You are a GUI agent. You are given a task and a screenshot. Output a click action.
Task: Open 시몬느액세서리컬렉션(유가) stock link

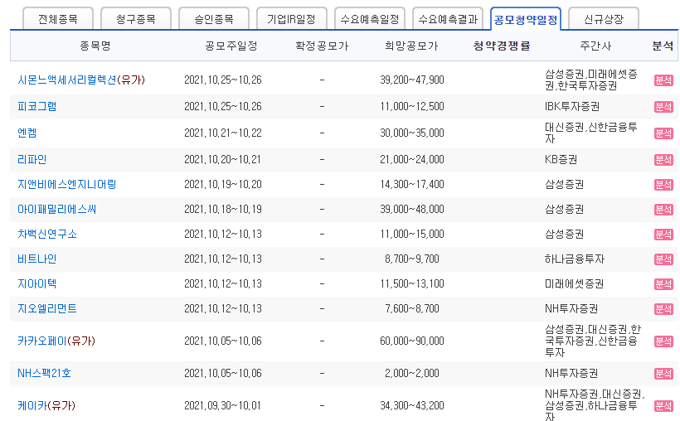point(81,80)
